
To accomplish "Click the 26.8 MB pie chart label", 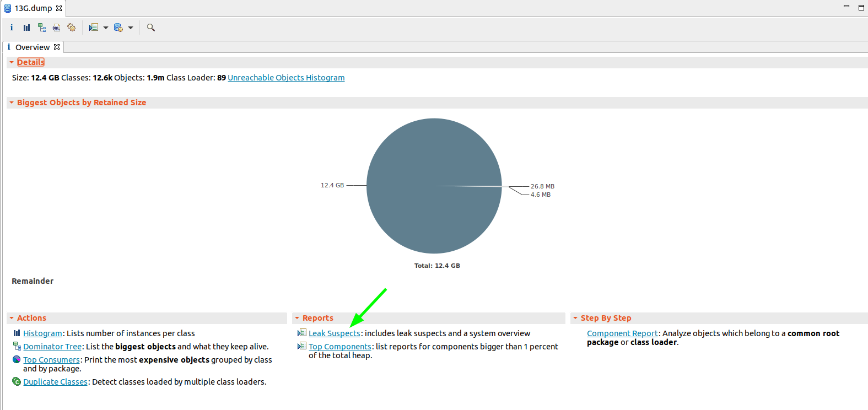I will [542, 186].
